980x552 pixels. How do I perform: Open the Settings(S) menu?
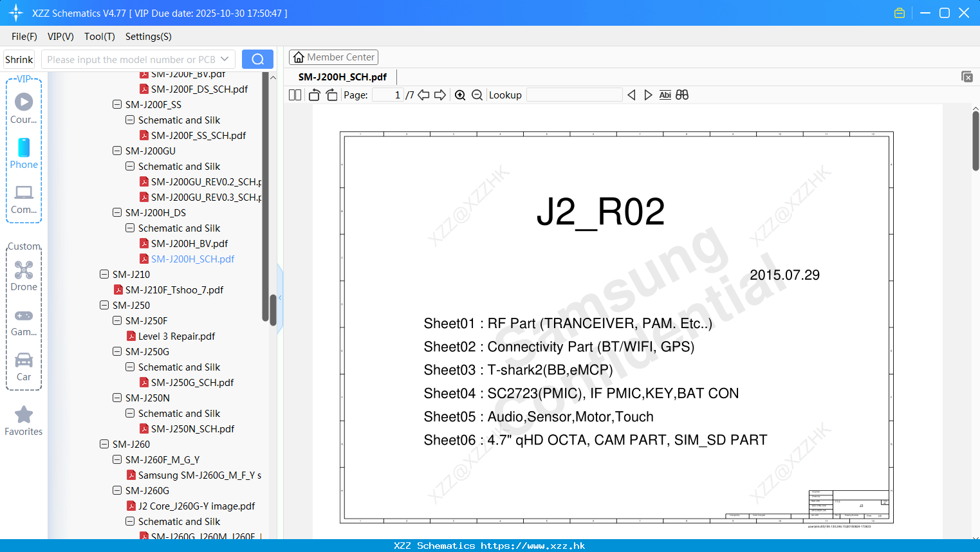coord(149,37)
